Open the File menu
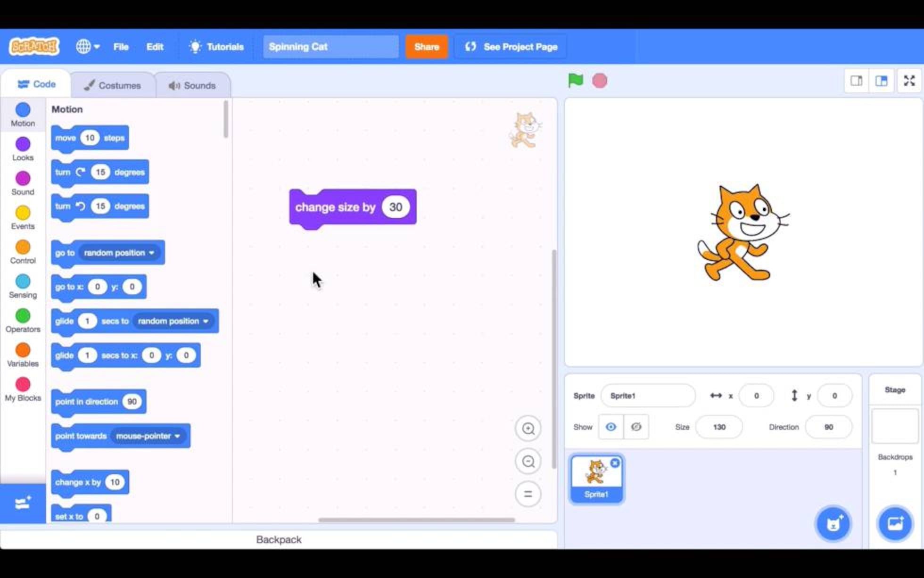Viewport: 924px width, 578px height. (x=121, y=47)
